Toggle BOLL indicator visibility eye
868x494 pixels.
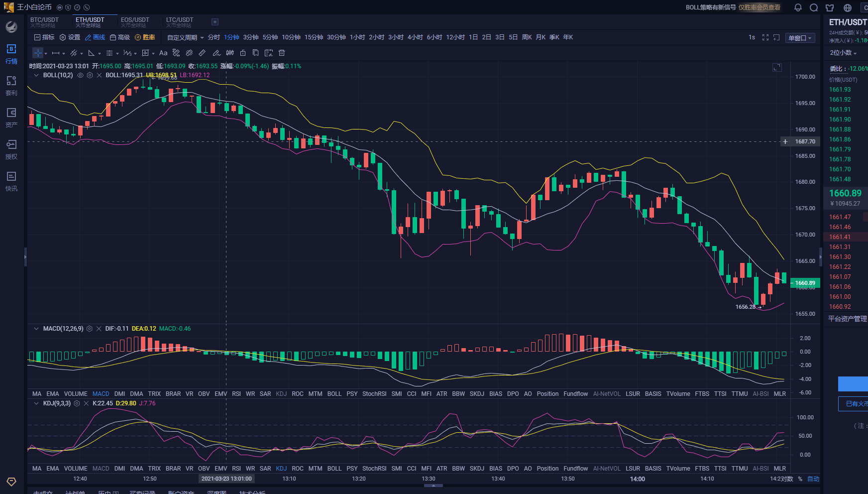coord(80,75)
